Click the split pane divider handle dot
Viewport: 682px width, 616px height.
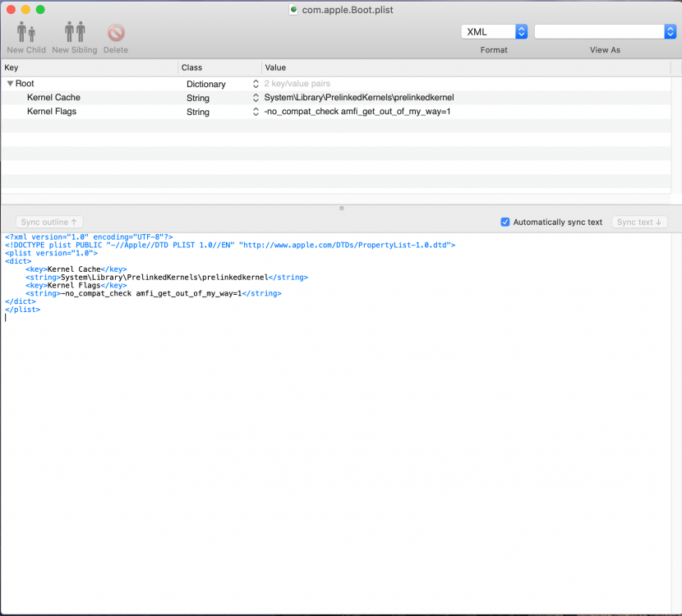point(342,209)
